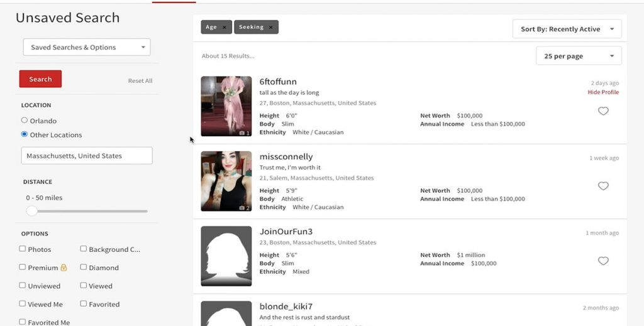Open JoinOurFun3's profile name link
This screenshot has height=326, width=644.
click(286, 232)
